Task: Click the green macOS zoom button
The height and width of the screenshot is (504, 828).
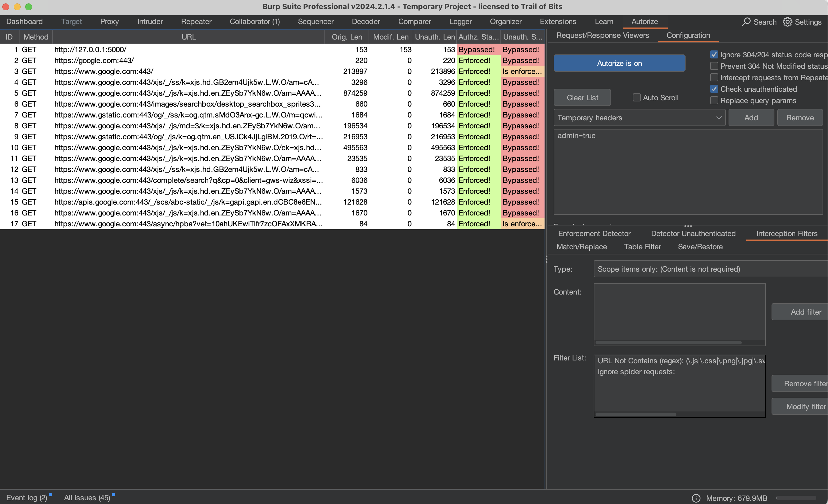Action: click(x=29, y=7)
